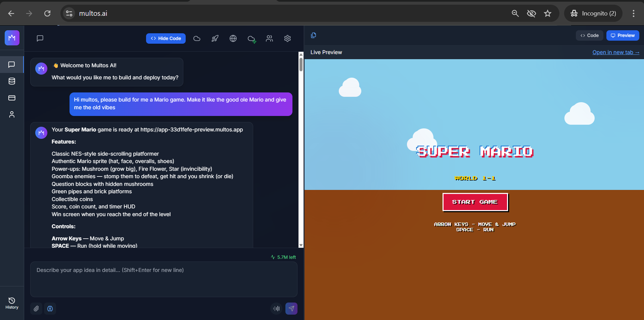Viewport: 644px width, 320px height.
Task: Send the message with the paper plane button
Action: click(x=291, y=309)
